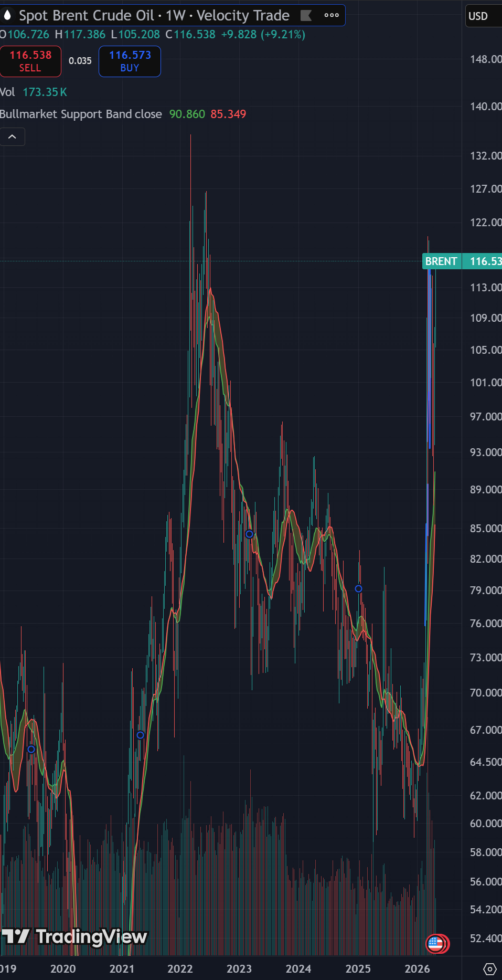Click the 2022 label on time axis
This screenshot has width=502, height=980.
click(180, 969)
